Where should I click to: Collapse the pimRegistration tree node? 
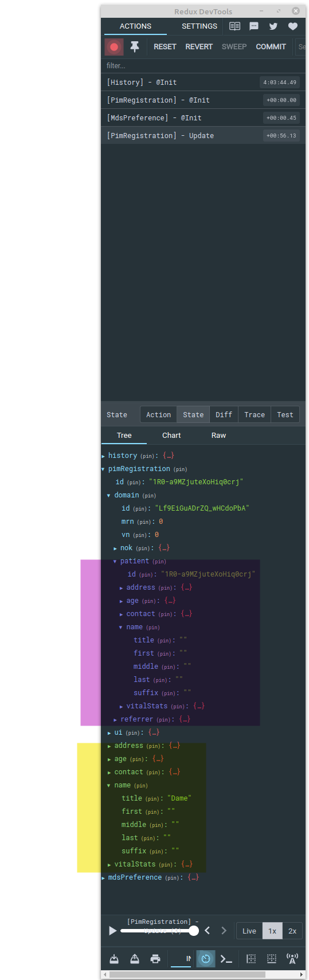(103, 469)
